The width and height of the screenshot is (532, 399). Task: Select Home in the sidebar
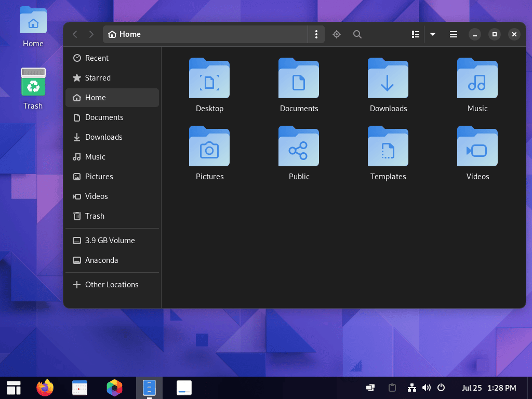pos(112,97)
